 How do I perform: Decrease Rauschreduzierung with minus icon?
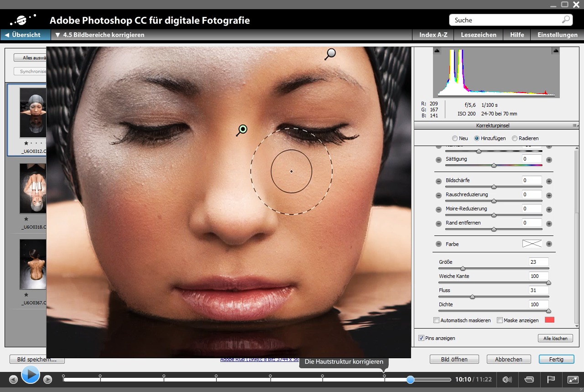(x=438, y=195)
